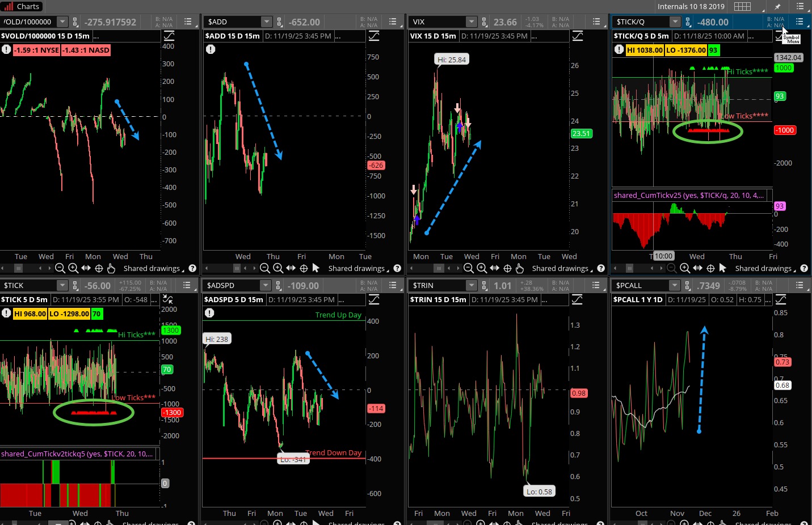Zoom in on the $ADD chart
Screen dimensions: 812x525
pyautogui.click(x=278, y=268)
